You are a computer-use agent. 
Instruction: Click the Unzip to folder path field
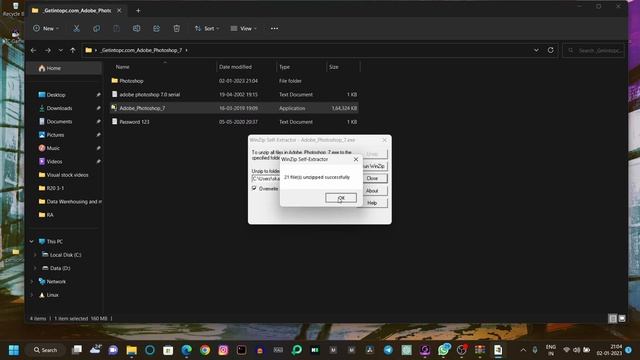(x=266, y=179)
